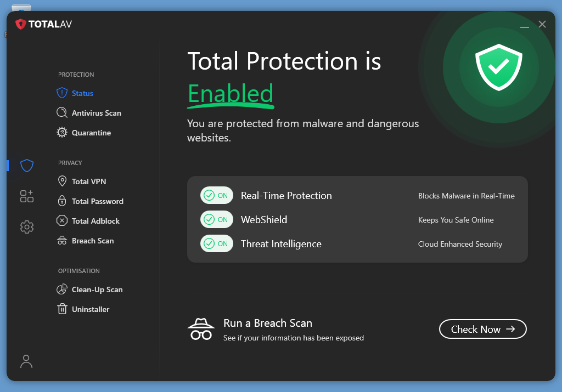
Task: Click the large green shield checkmark
Action: coord(498,67)
